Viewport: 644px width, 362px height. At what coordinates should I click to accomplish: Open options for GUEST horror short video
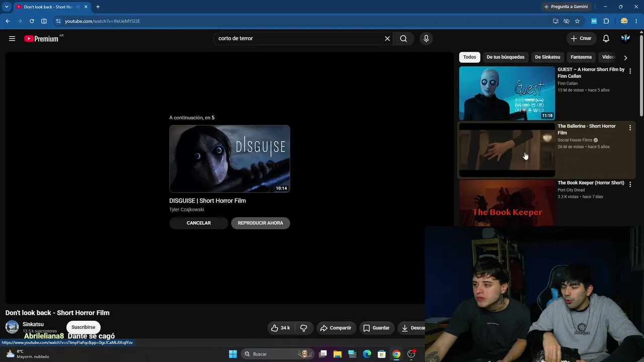pos(630,71)
